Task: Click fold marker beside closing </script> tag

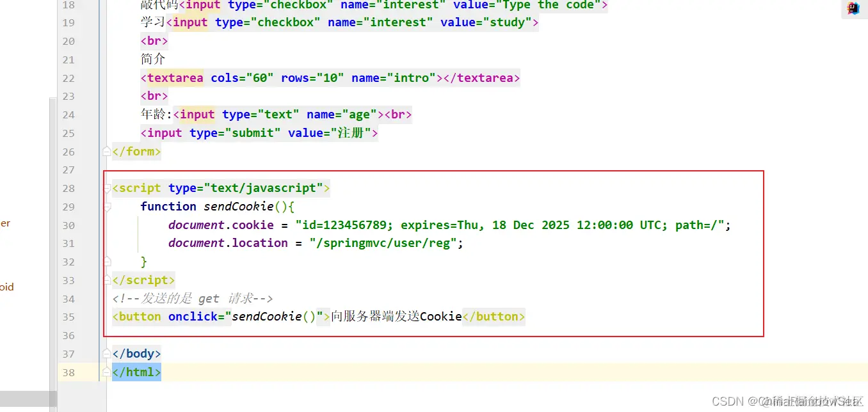Action: tap(107, 280)
